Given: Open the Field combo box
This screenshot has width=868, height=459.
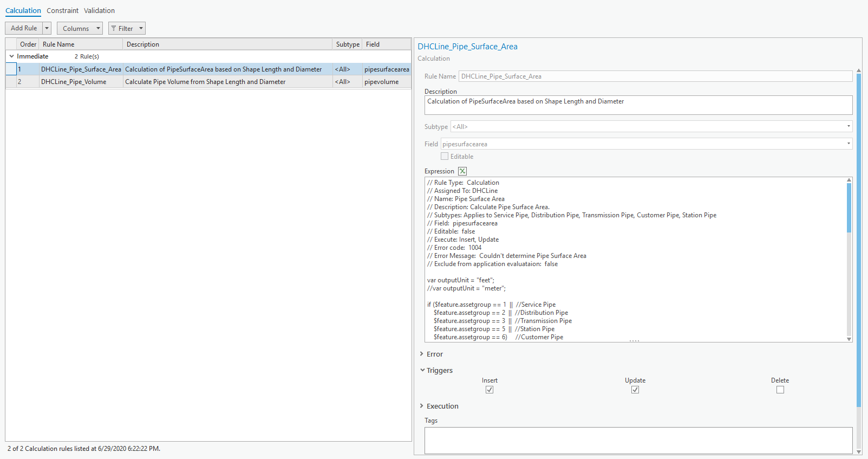Looking at the screenshot, I should tap(647, 144).
